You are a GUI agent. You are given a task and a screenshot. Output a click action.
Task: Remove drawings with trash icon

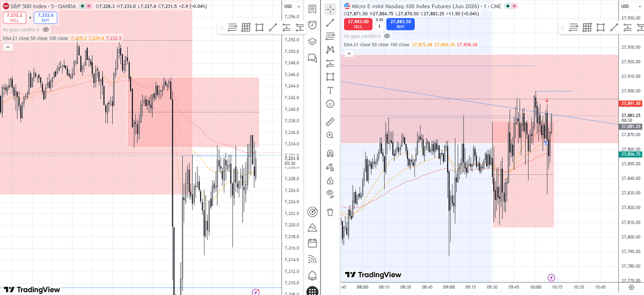point(330,212)
